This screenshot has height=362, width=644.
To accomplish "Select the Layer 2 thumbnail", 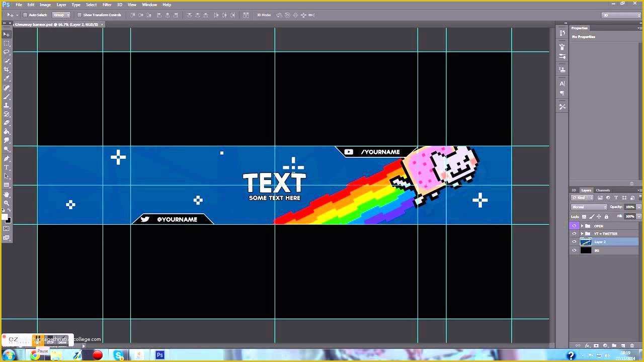I will click(586, 242).
